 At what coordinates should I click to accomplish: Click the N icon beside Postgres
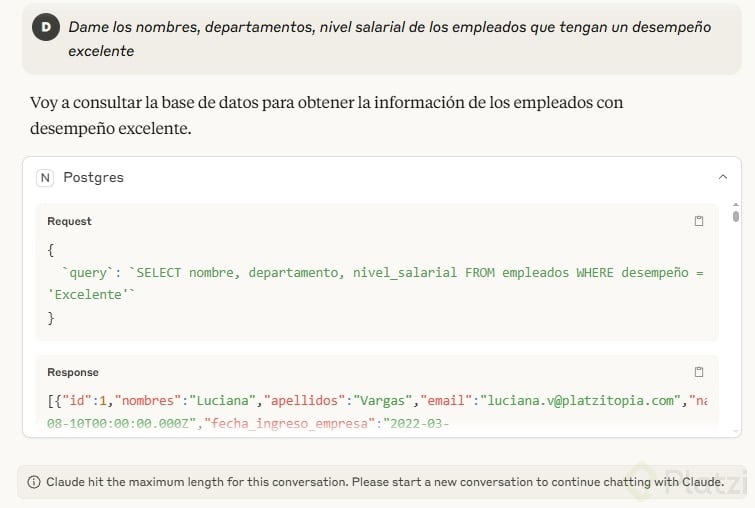pyautogui.click(x=45, y=178)
